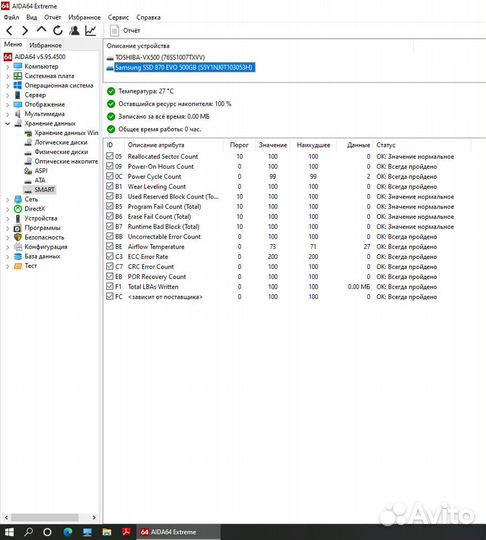Open Логические диски item

coord(61,142)
